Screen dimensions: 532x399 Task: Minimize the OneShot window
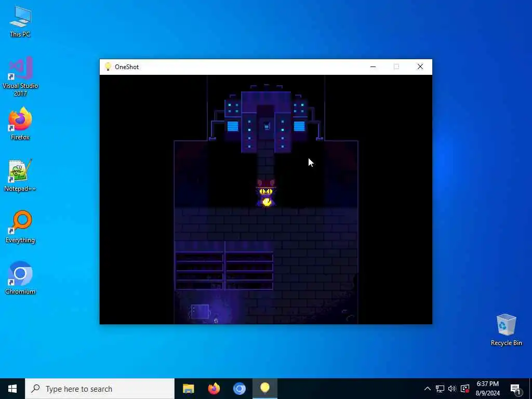373,67
